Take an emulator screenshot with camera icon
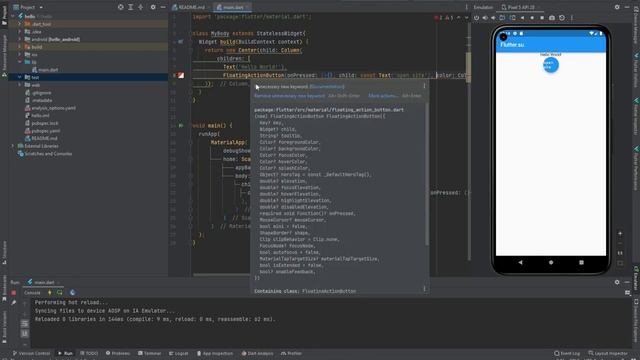This screenshot has height=360, width=640. coord(552,18)
